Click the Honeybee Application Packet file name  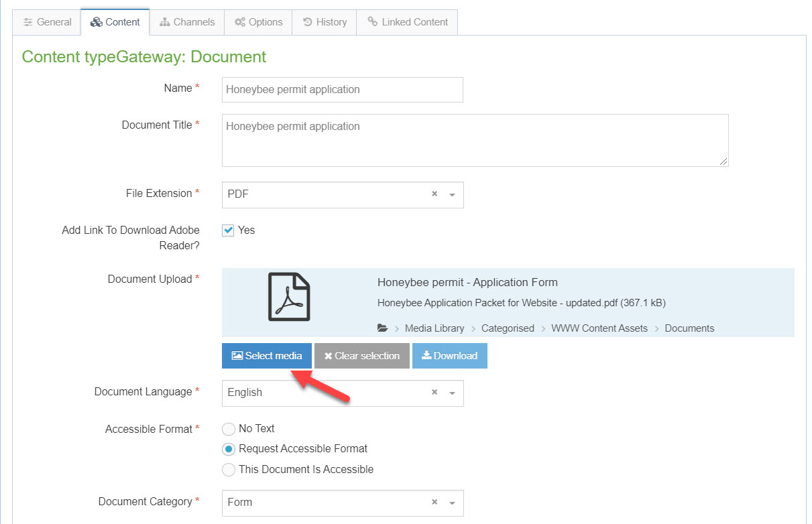pyautogui.click(x=522, y=303)
